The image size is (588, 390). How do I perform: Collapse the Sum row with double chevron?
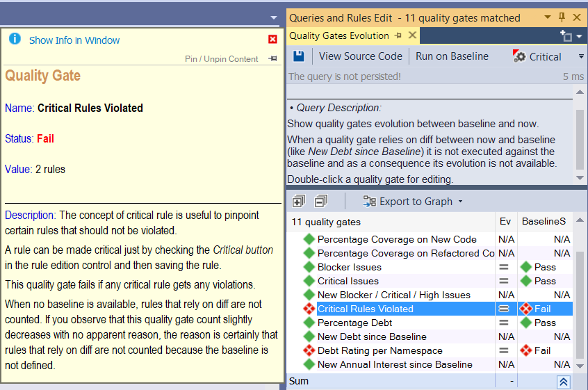coord(563,382)
